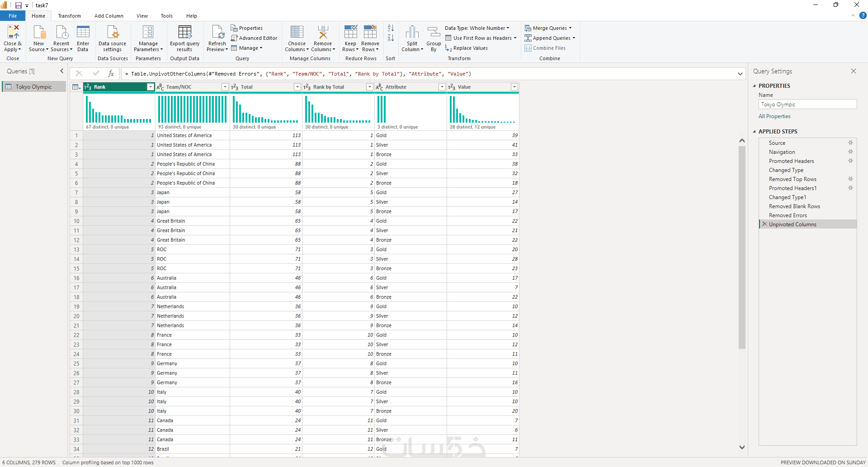Click the query Name input field
This screenshot has height=467, width=868.
coord(807,105)
